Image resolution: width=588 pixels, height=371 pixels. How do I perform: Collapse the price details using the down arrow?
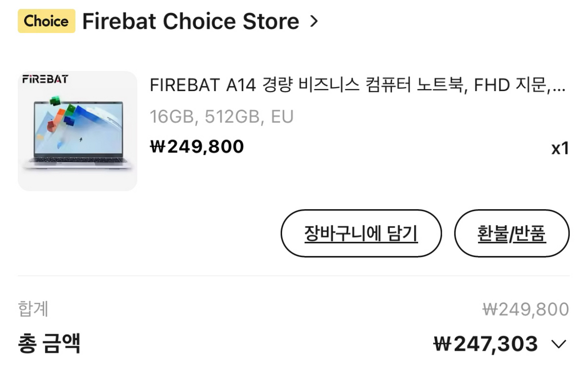coord(558,343)
